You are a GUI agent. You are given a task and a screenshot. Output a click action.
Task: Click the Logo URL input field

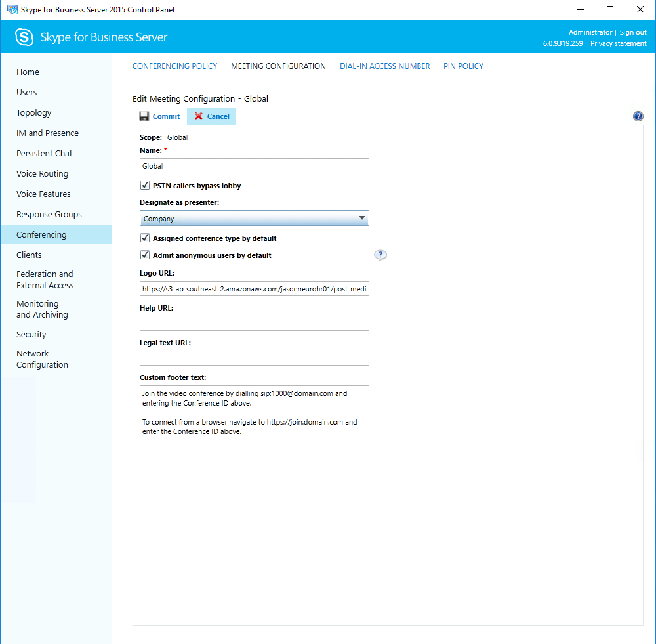click(x=254, y=289)
